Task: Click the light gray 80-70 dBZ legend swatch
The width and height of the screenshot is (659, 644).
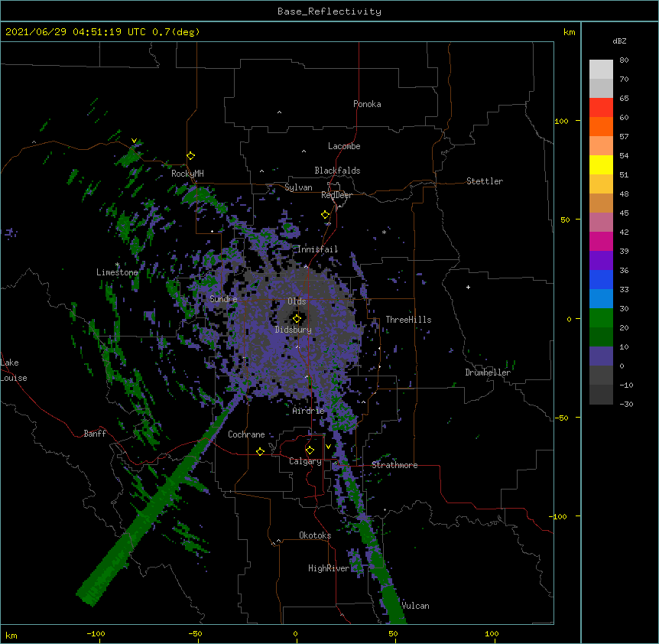Action: [601, 70]
